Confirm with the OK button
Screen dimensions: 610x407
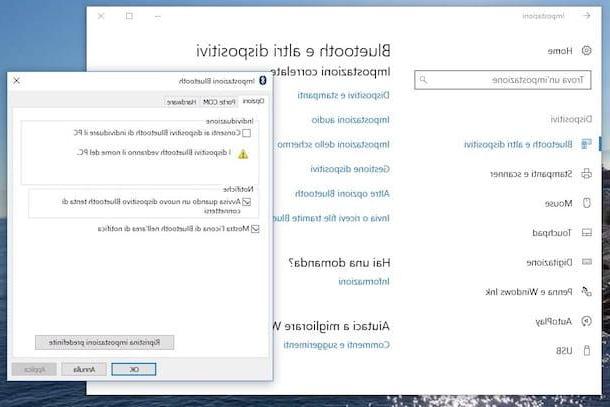click(133, 369)
